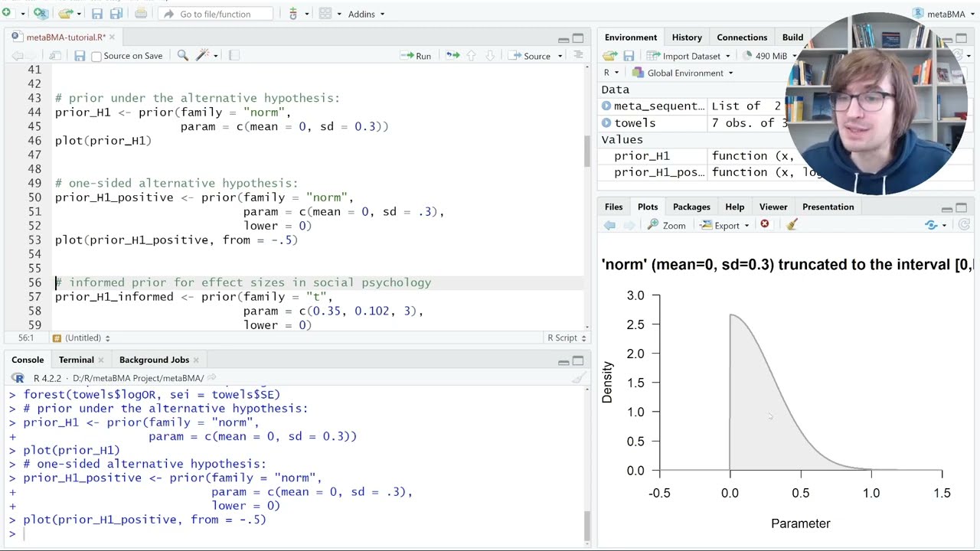The height and width of the screenshot is (551, 980).
Task: Focus the Go to file/function field
Action: click(215, 14)
